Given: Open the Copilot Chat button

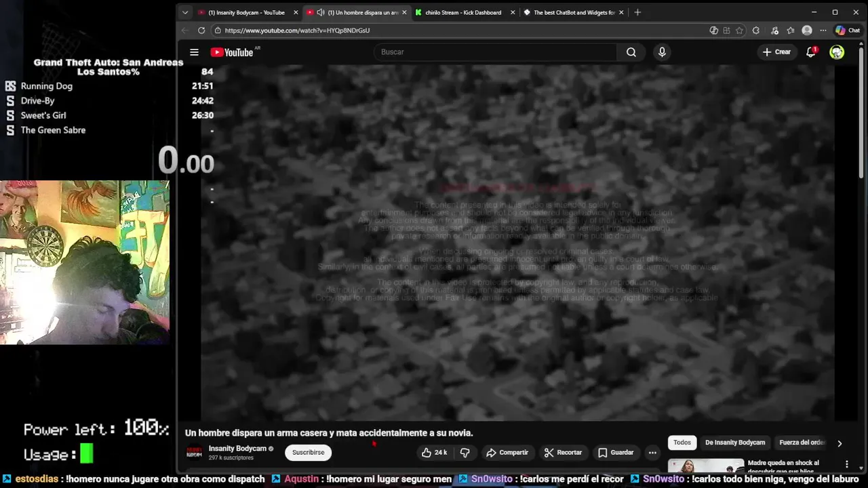Looking at the screenshot, I should pyautogui.click(x=848, y=30).
